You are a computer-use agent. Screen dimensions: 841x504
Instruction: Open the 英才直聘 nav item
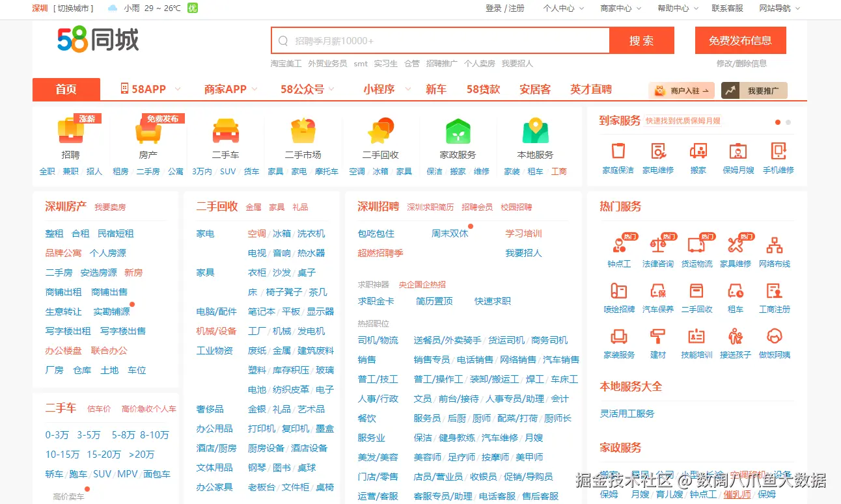coord(591,89)
